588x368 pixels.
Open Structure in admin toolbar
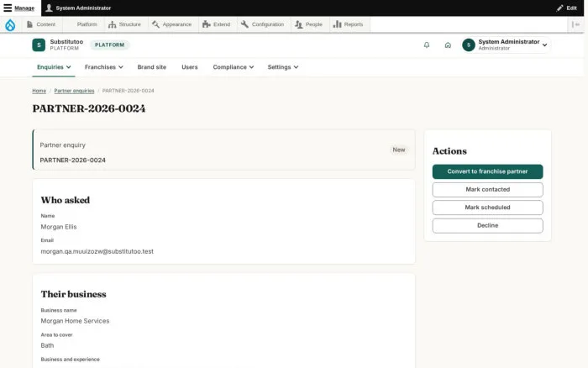point(124,24)
